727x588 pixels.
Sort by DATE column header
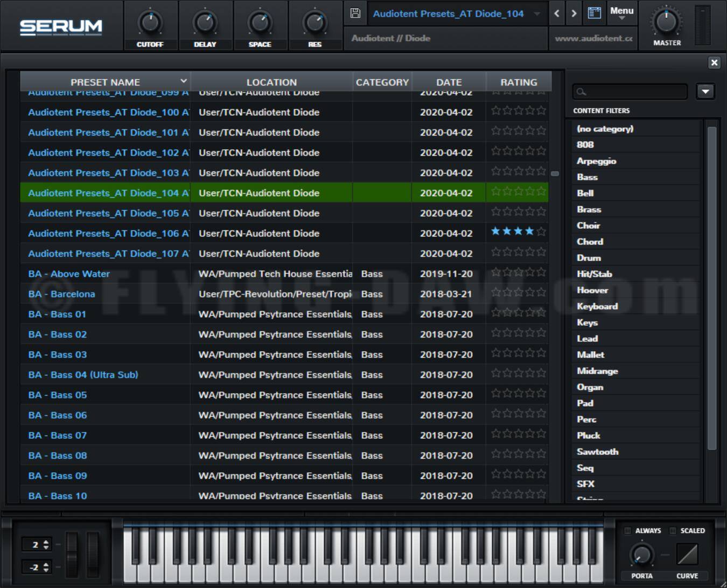[x=449, y=82]
